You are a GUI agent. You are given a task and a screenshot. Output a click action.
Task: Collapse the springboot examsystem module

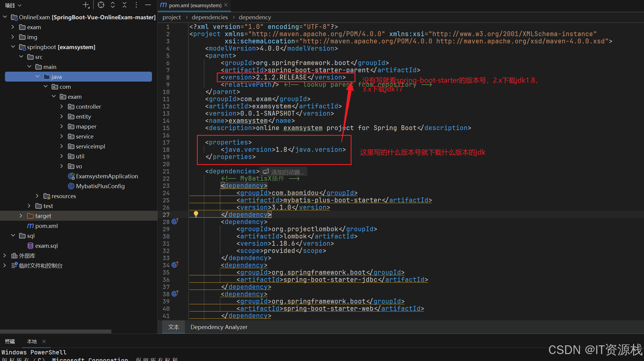13,47
